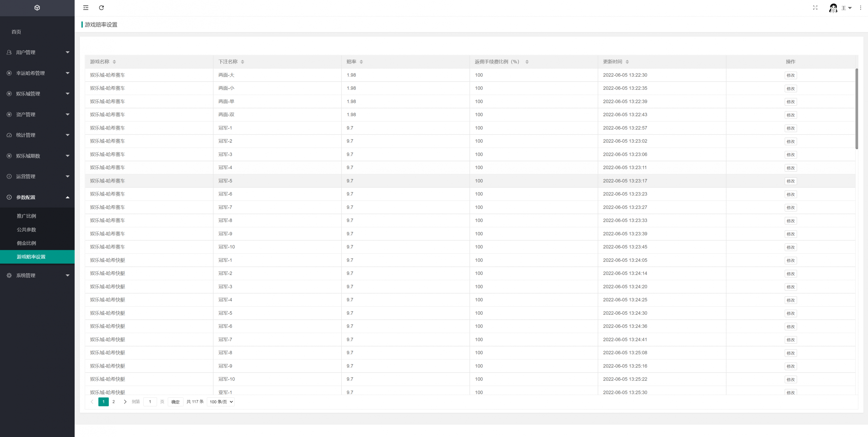Sort by 游戏名称 column arrows
The image size is (868, 437).
[x=114, y=62]
